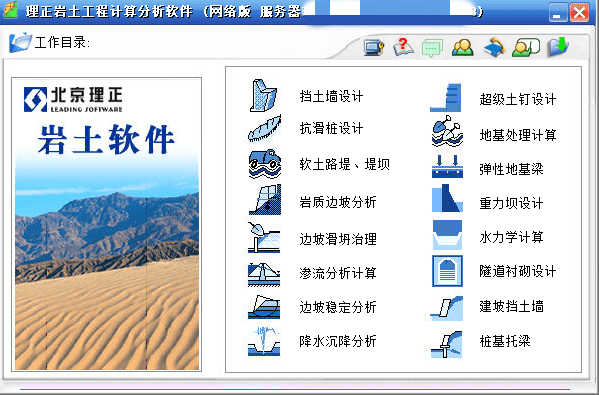The height and width of the screenshot is (395, 599).
Task: Open the 岩质边坡分析 slope icon
Action: (264, 200)
